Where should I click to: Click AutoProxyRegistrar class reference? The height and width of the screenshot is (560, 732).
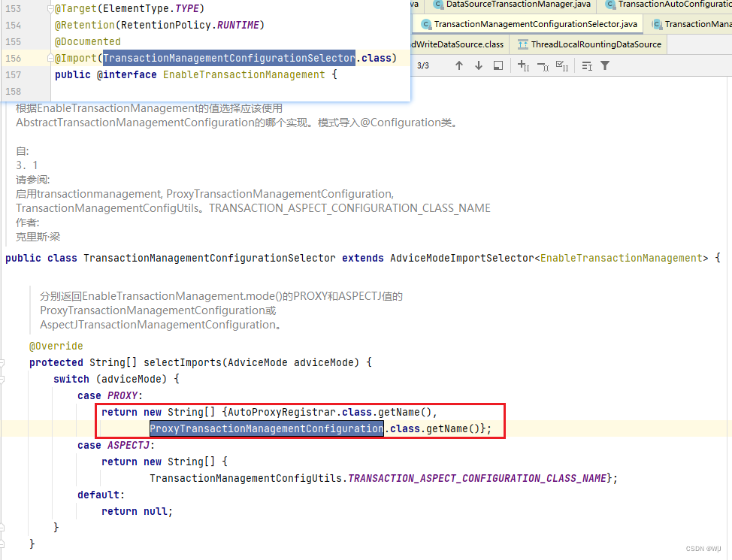[x=282, y=413]
